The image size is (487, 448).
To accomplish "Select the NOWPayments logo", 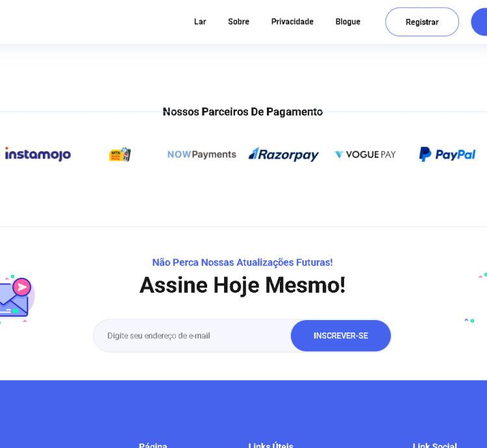I will pyautogui.click(x=202, y=155).
